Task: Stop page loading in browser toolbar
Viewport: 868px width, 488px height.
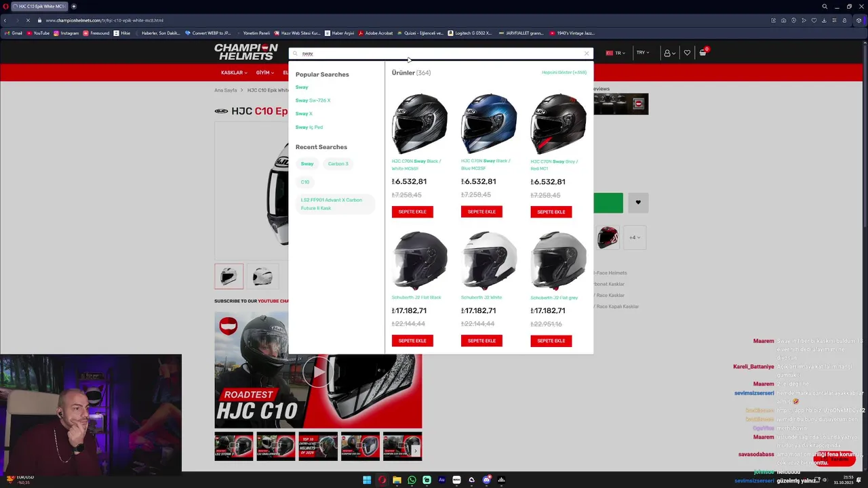Action: [x=28, y=20]
